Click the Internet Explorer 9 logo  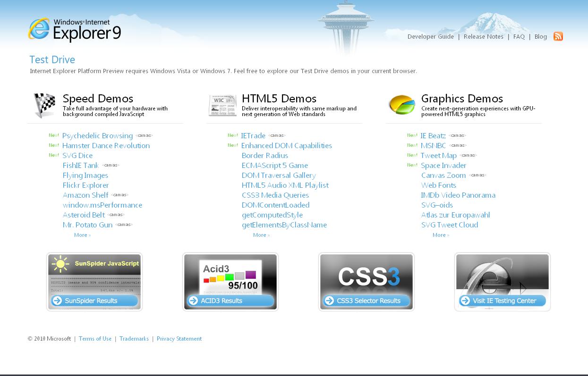click(75, 30)
